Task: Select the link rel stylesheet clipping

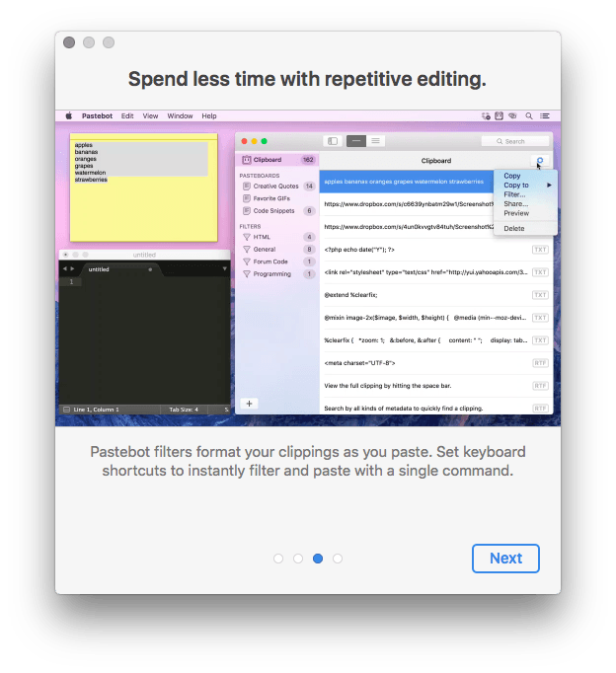Action: [436, 272]
